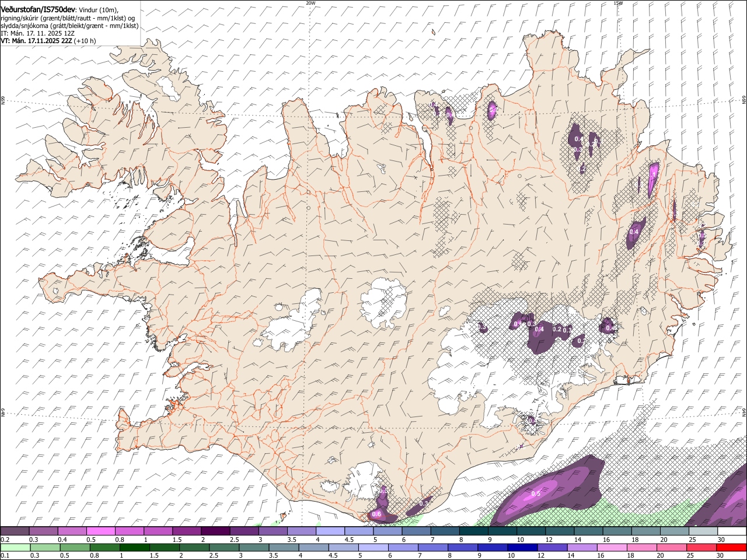The image size is (747, 560).
Task: Click the lavender 14 rain scale swatch
Action: pos(581,547)
